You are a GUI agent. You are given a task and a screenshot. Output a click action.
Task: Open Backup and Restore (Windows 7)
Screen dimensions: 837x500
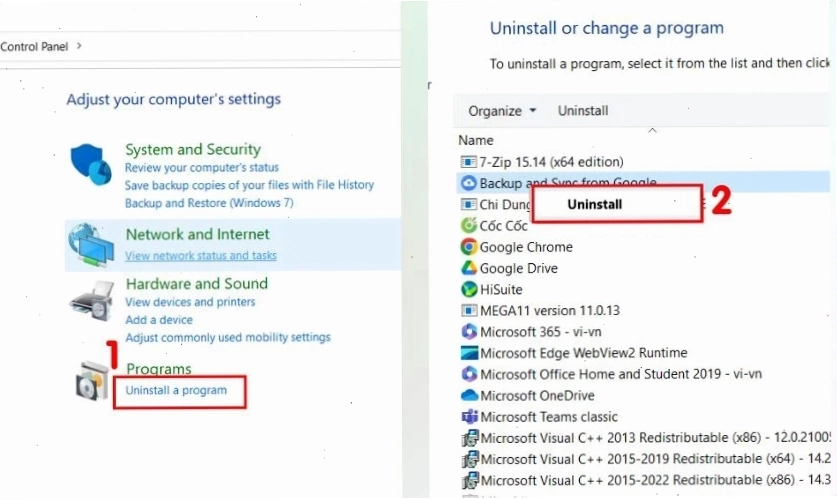coord(209,203)
